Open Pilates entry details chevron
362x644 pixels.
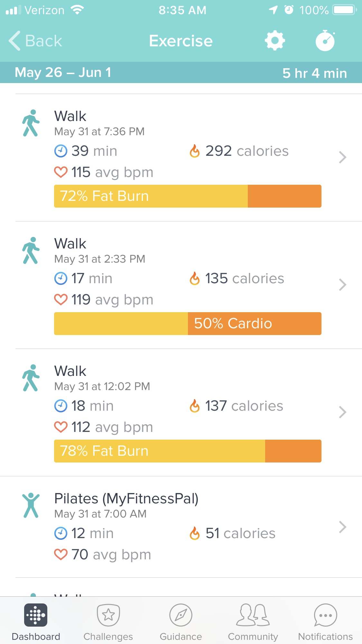pos(342,527)
